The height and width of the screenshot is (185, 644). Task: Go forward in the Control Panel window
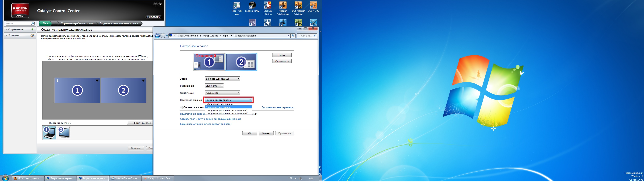pyautogui.click(x=163, y=36)
